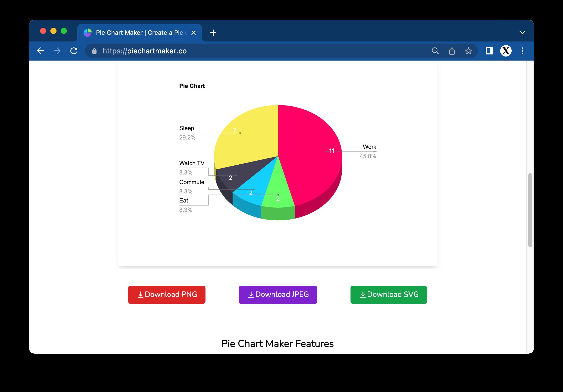Select the Pie Chart Maker tab
Image resolution: width=563 pixels, height=392 pixels.
pyautogui.click(x=140, y=33)
